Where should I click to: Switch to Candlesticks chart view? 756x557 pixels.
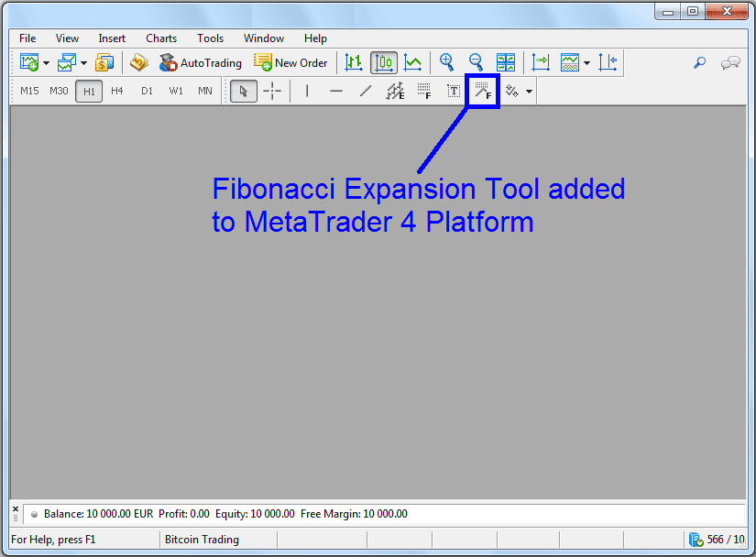(384, 62)
